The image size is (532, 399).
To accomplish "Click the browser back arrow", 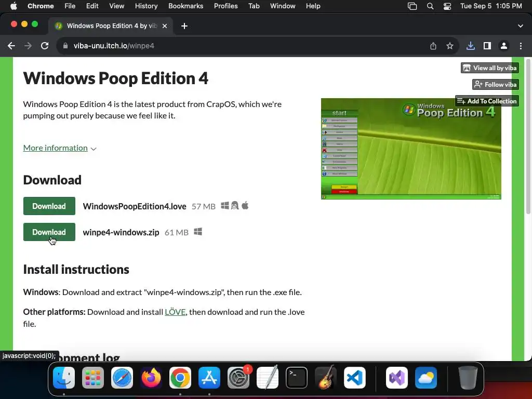I will tap(11, 46).
